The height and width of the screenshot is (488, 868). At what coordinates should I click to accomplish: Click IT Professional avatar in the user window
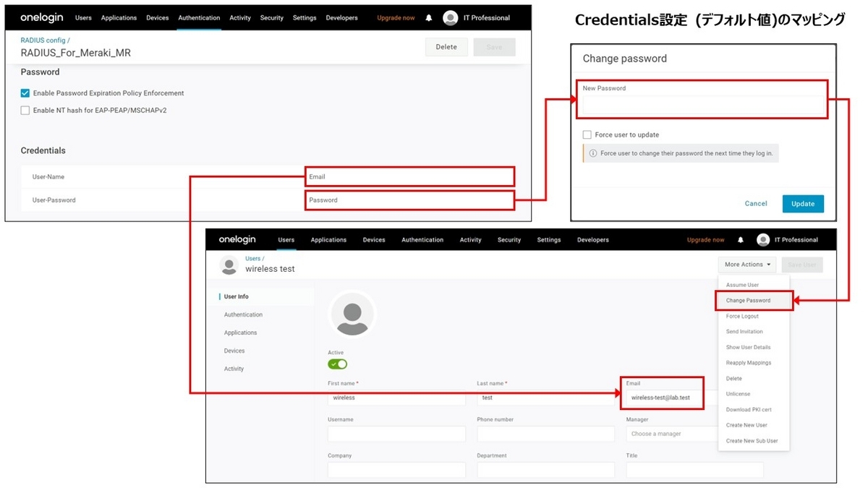point(763,240)
